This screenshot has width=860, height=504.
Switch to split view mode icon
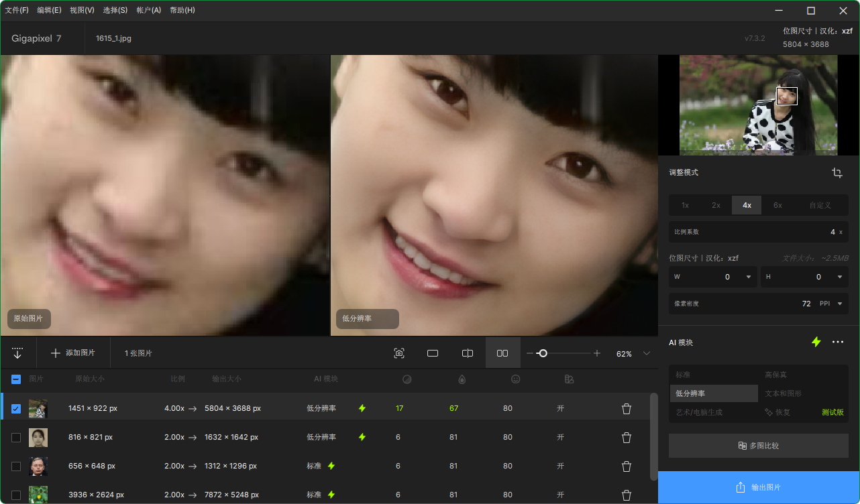468,353
